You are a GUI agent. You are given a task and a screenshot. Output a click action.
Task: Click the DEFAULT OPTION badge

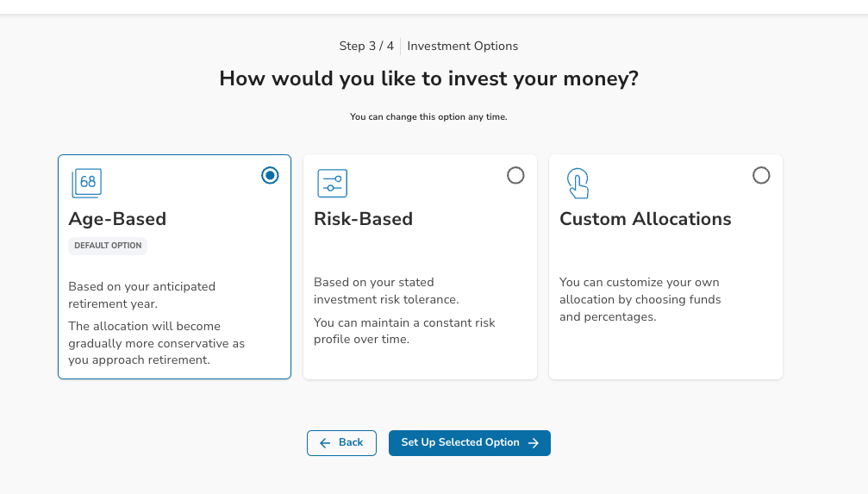coord(108,246)
